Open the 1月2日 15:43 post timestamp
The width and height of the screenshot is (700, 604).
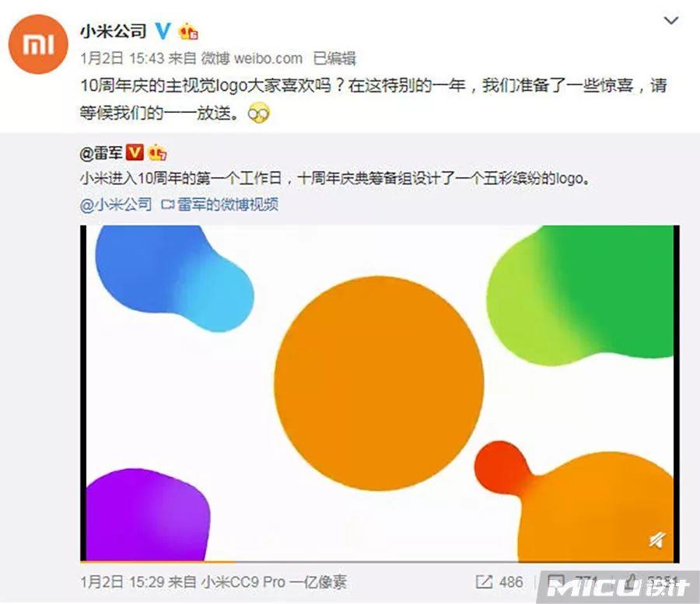tap(122, 58)
